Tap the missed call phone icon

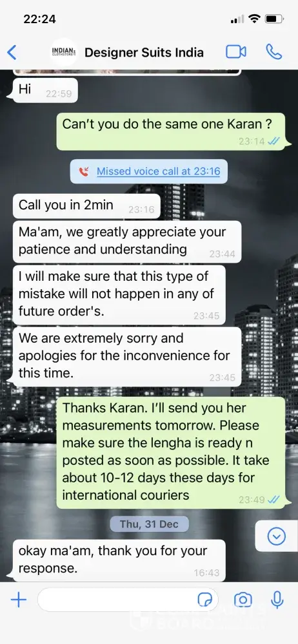pos(84,172)
